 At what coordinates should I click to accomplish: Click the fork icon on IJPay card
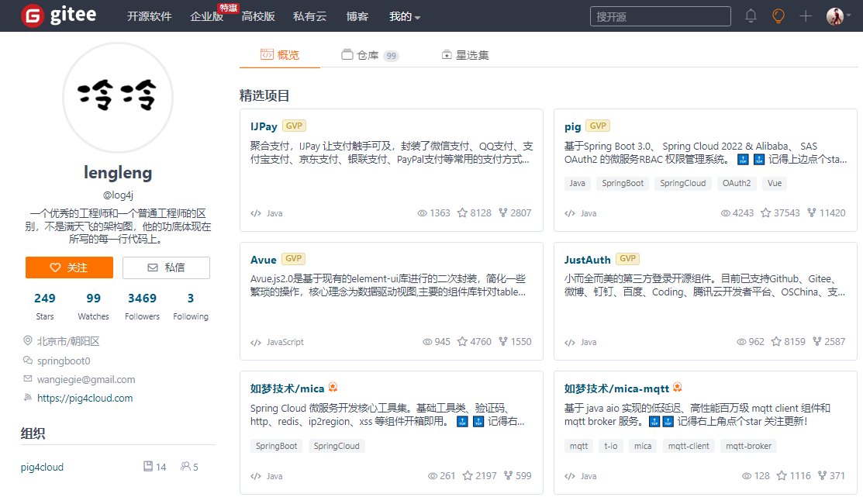click(503, 213)
